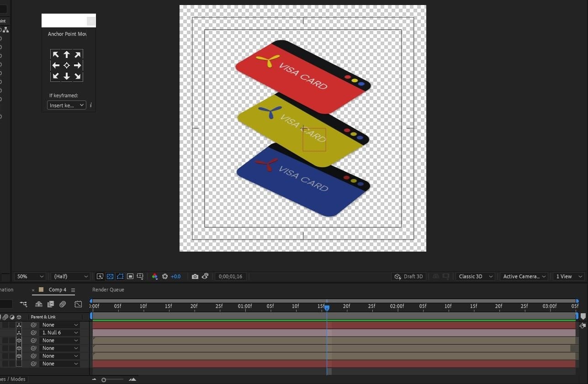The width and height of the screenshot is (588, 384).
Task: Open the Graph Editor
Action: (78, 304)
